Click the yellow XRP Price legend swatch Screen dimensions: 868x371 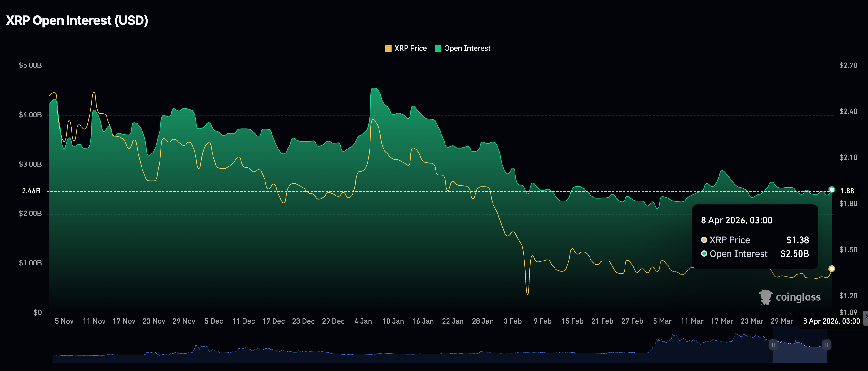click(388, 49)
